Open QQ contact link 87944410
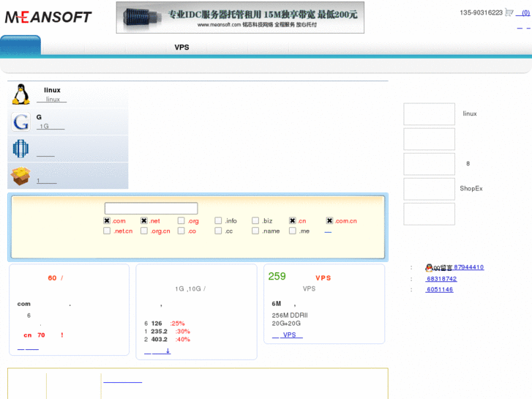The height and width of the screenshot is (399, 532). pyautogui.click(x=469, y=267)
